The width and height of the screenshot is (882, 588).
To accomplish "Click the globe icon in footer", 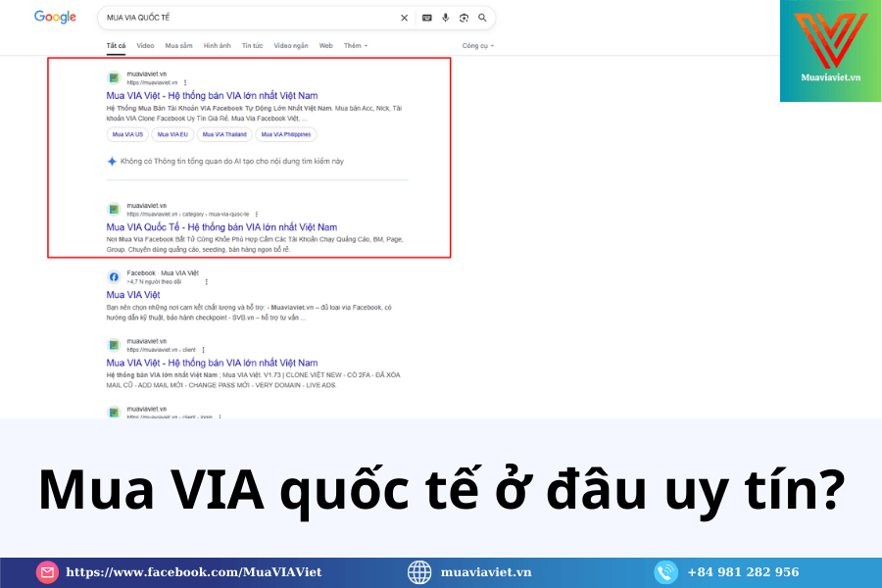I will 419,572.
